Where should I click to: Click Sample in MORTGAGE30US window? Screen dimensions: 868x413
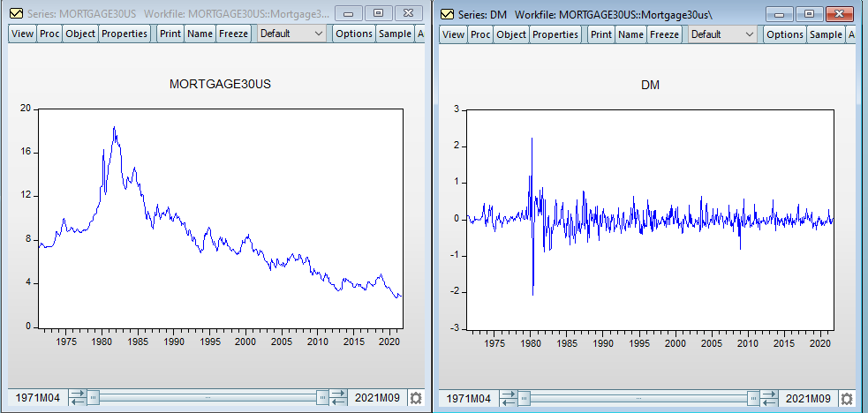click(395, 34)
